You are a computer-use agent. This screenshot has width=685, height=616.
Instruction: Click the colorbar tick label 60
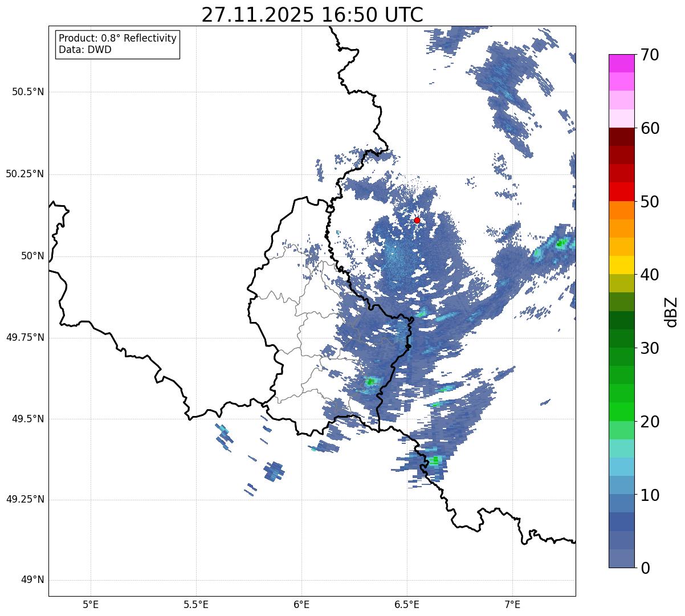pyautogui.click(x=650, y=128)
